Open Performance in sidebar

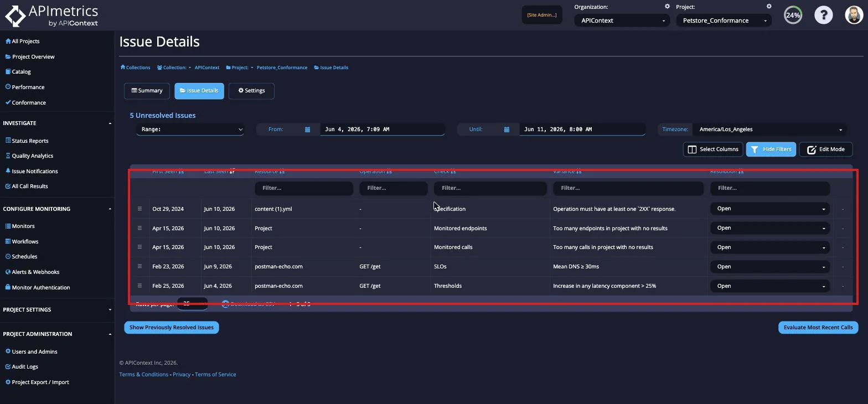[x=24, y=87]
